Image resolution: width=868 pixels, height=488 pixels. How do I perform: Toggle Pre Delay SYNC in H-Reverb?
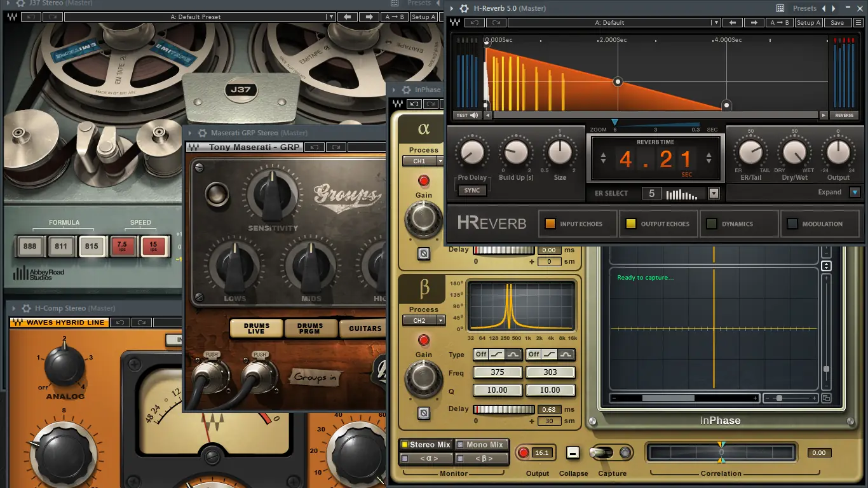(472, 190)
